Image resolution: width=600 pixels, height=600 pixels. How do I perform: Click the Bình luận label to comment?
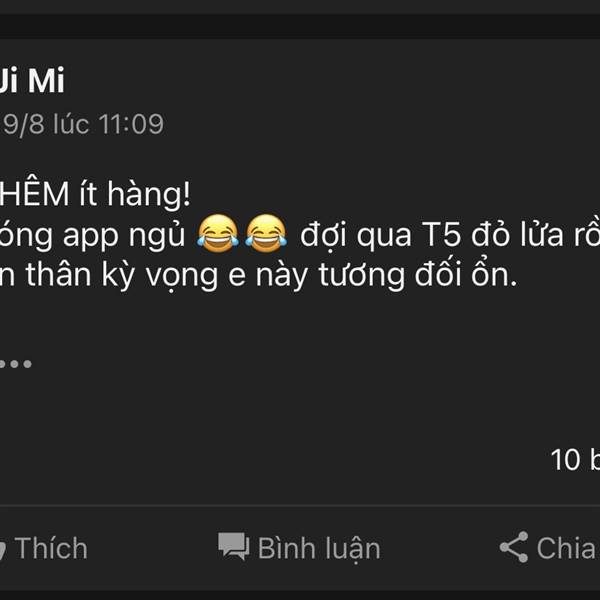pos(319,548)
